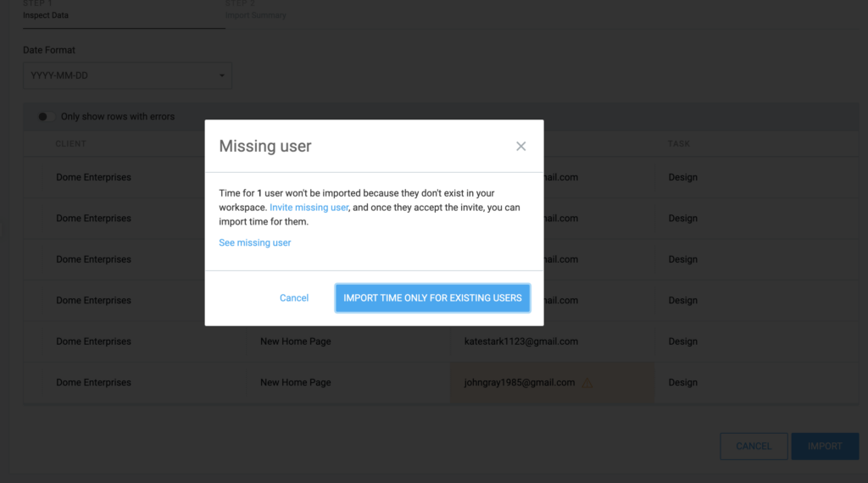Screen dimensions: 868x483
Task: Click the TASK column header
Action: [680, 144]
